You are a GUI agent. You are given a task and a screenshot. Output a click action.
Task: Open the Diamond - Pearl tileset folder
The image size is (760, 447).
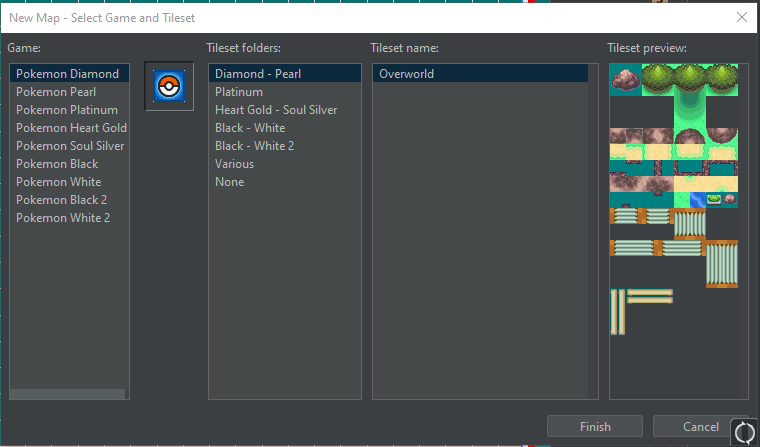[258, 74]
